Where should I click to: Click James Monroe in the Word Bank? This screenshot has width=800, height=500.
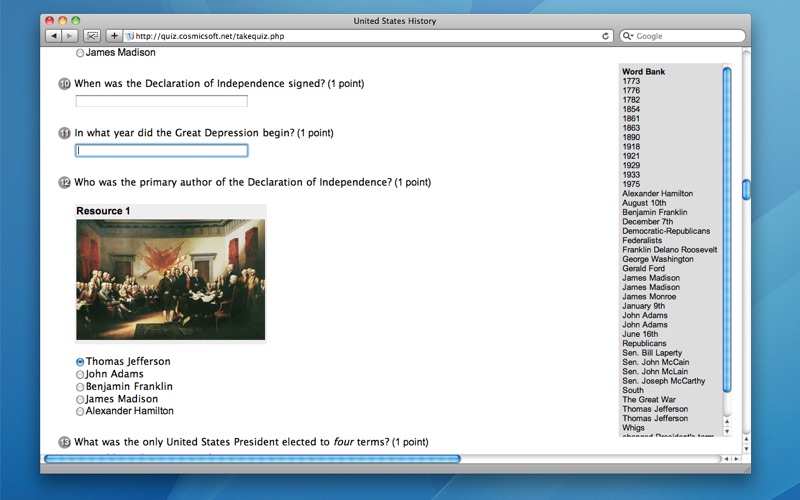(x=649, y=296)
